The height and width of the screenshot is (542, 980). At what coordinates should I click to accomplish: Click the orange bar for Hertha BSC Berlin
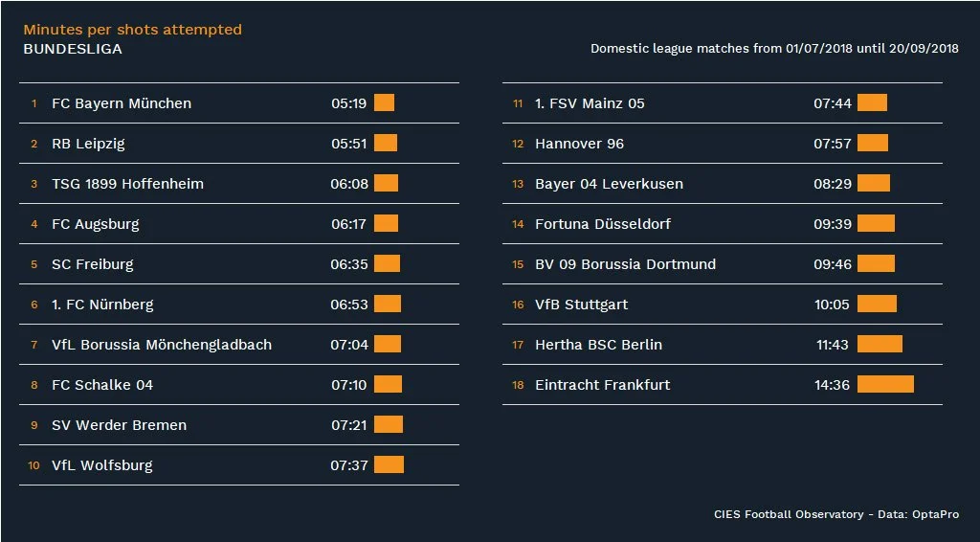880,345
